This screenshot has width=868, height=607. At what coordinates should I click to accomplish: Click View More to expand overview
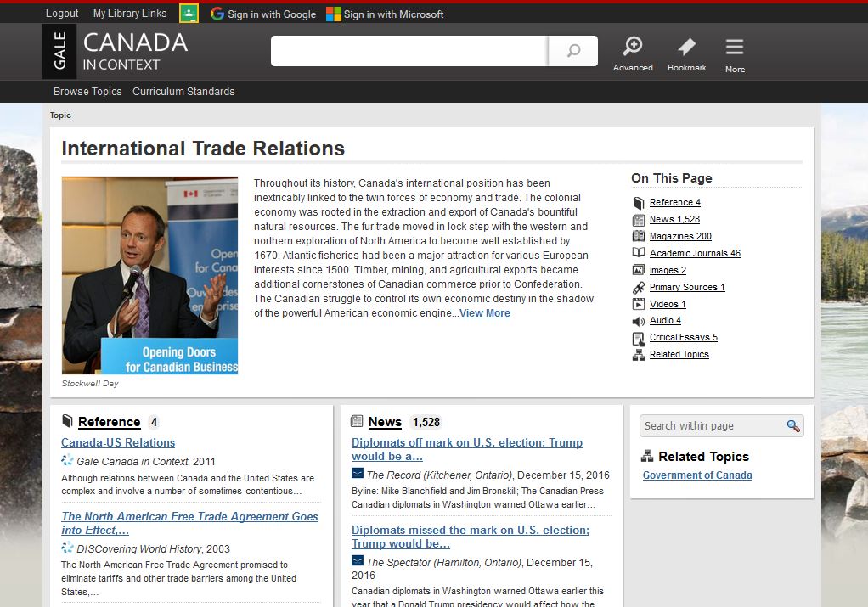click(x=484, y=312)
